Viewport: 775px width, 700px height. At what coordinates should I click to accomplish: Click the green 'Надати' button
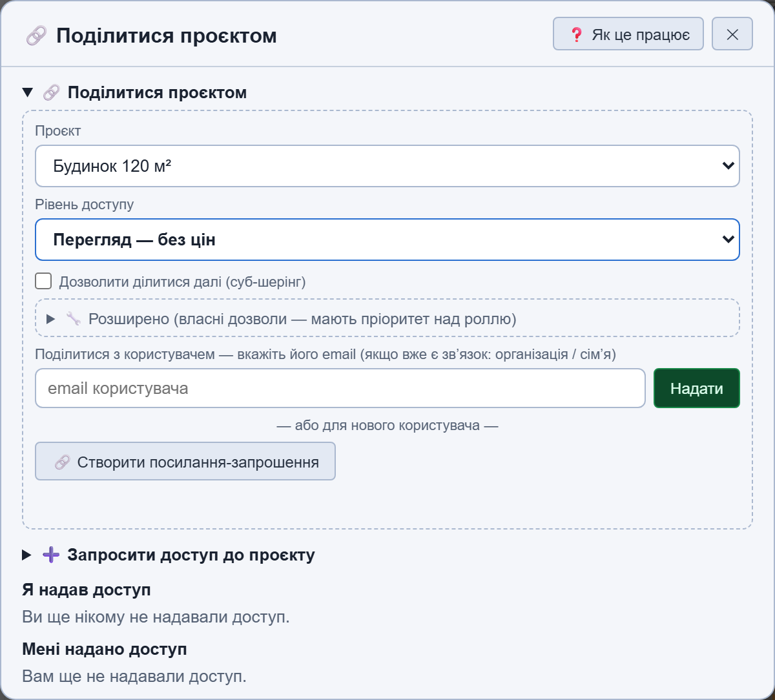697,388
